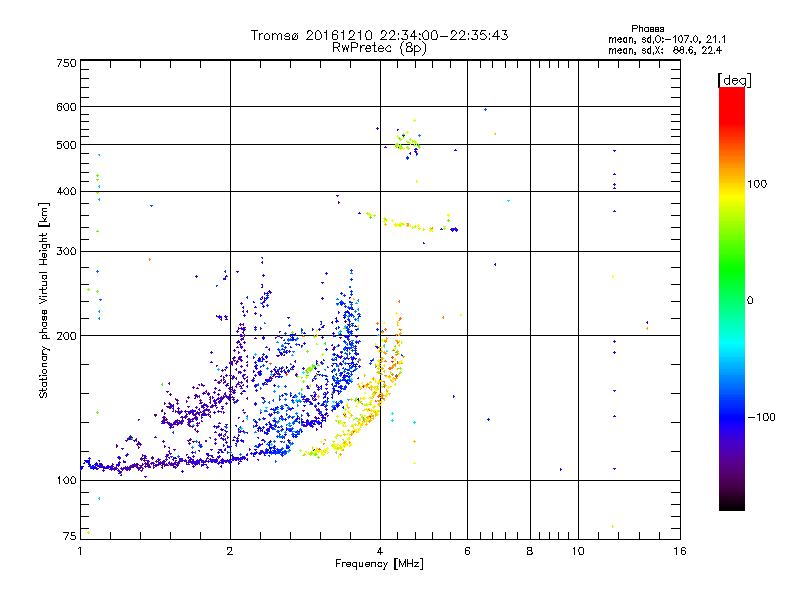Click the colorbar tick label '-100'

coord(761,417)
